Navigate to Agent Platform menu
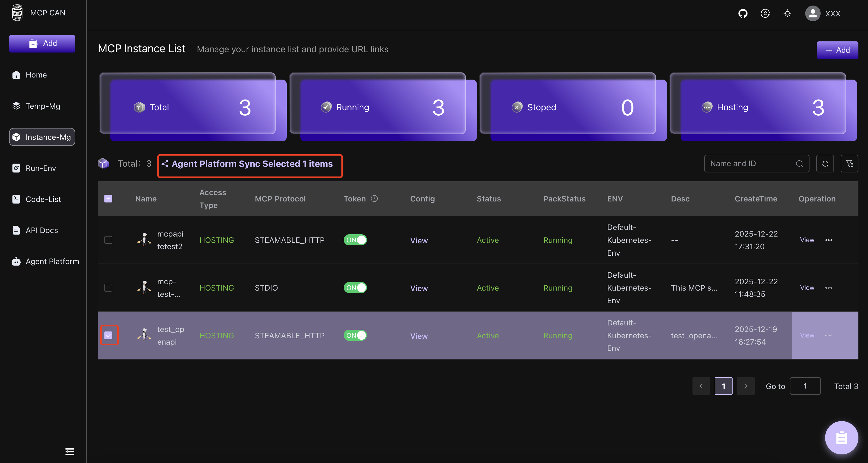Image resolution: width=868 pixels, height=463 pixels. pyautogui.click(x=52, y=261)
